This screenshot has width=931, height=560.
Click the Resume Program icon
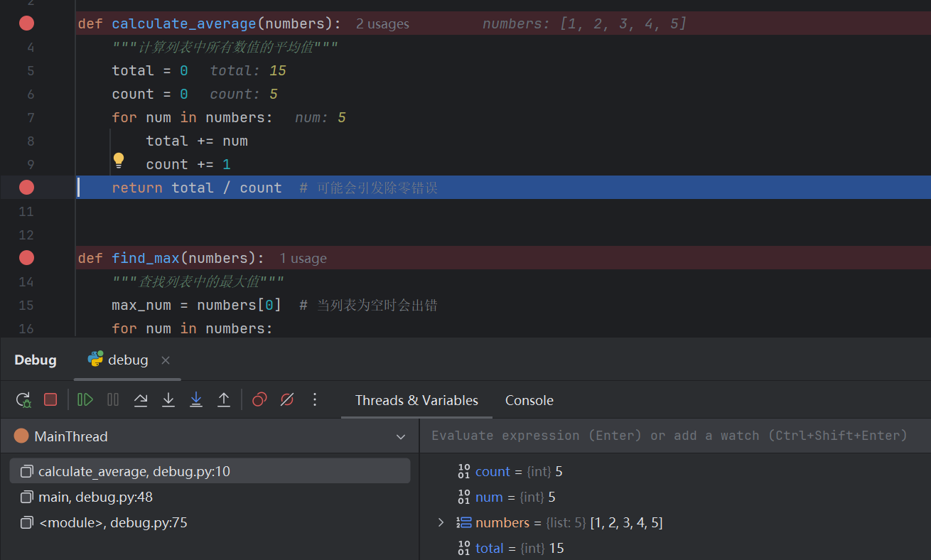pyautogui.click(x=85, y=399)
